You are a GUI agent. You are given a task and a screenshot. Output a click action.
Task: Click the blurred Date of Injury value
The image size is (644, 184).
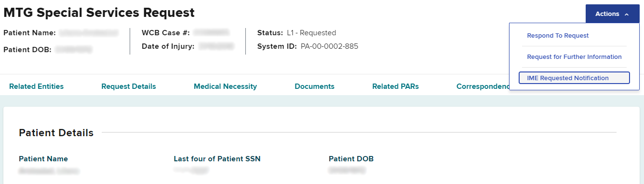pos(216,46)
